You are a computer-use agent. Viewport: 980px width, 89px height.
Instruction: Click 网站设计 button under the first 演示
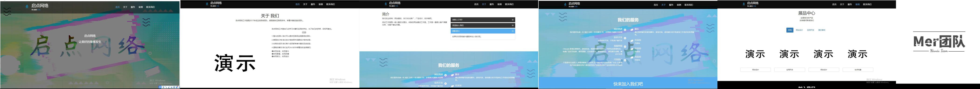click(755, 70)
